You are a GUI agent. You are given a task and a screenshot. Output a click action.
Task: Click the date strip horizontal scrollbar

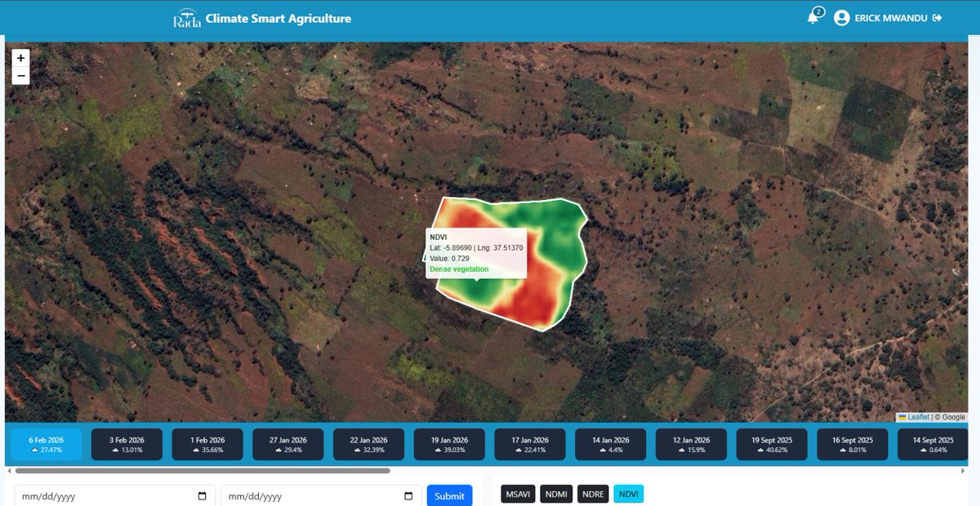pos(203,470)
